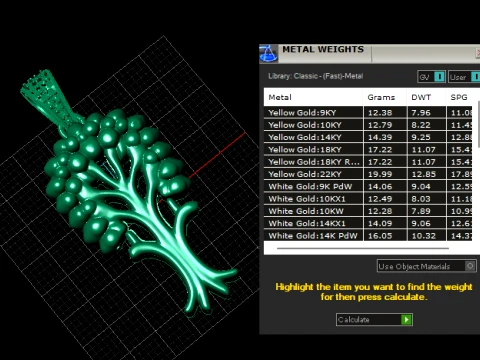Select the Yellow Gold:9KY row

pos(368,113)
